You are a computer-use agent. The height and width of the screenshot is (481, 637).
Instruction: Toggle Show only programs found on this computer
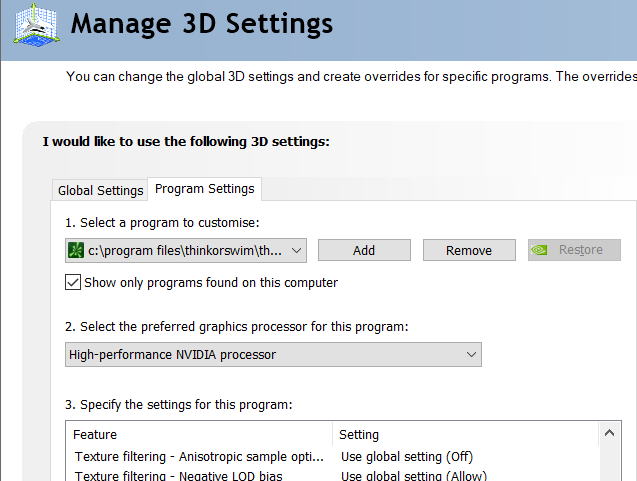[73, 282]
